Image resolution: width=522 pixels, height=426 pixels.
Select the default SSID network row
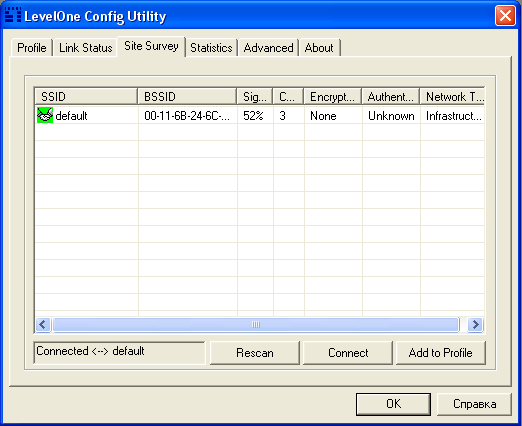tap(260, 116)
